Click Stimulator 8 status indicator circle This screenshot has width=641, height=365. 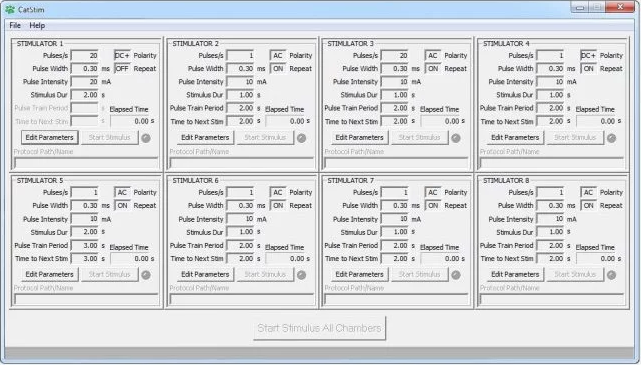[x=612, y=275]
